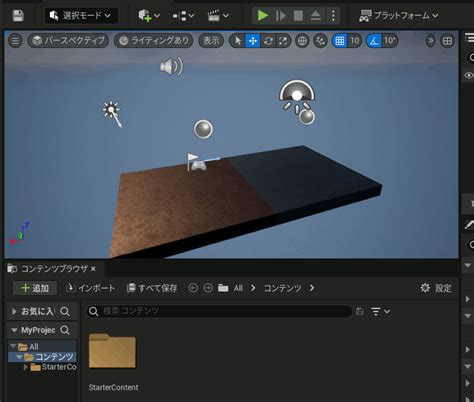
Task: Save search as collection icon
Action: tap(360, 311)
